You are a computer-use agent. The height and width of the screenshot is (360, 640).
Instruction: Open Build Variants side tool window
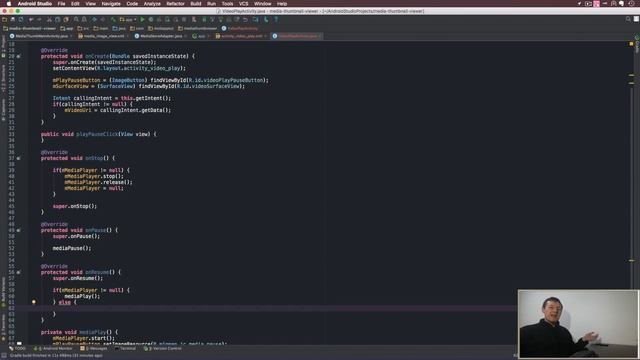tap(3, 291)
